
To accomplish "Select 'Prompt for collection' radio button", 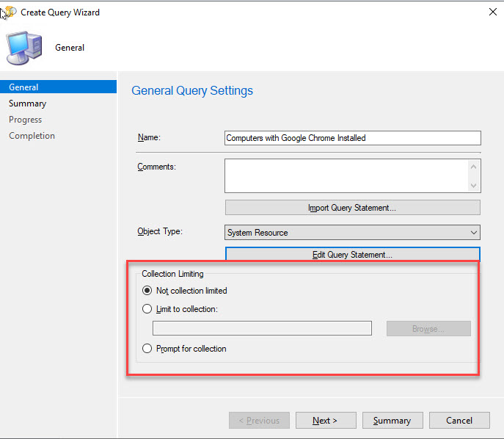I will pyautogui.click(x=147, y=349).
